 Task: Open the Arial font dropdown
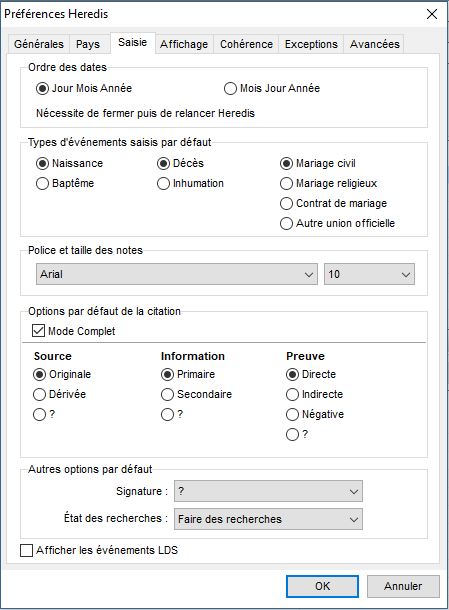click(x=177, y=274)
